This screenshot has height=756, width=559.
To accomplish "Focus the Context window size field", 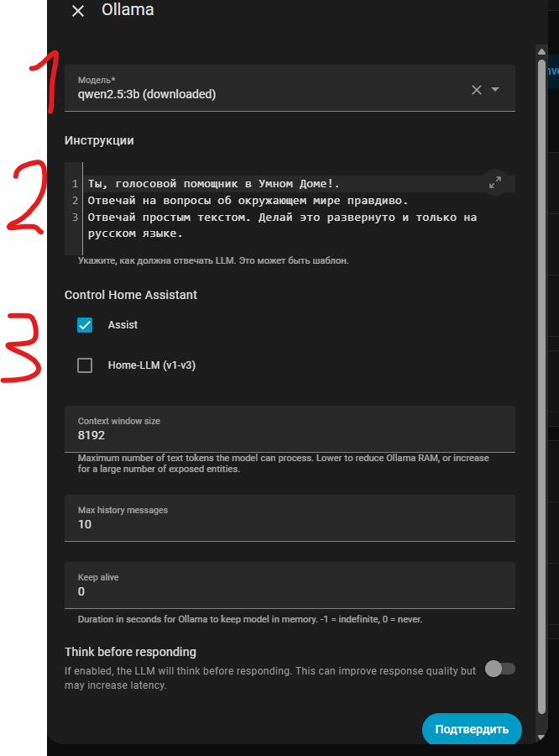I will click(x=290, y=429).
